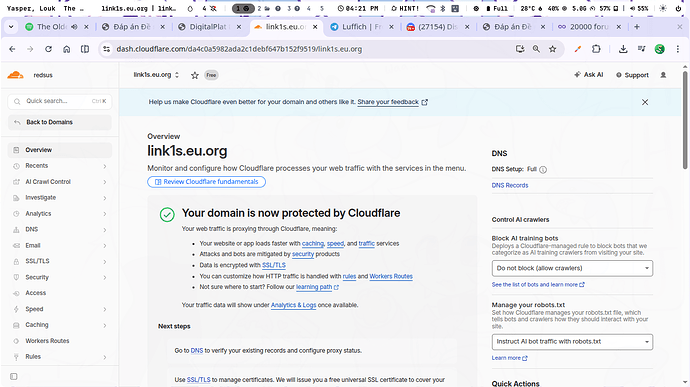Click the system power icon in top bar
690x387 pixels.
(x=678, y=8)
